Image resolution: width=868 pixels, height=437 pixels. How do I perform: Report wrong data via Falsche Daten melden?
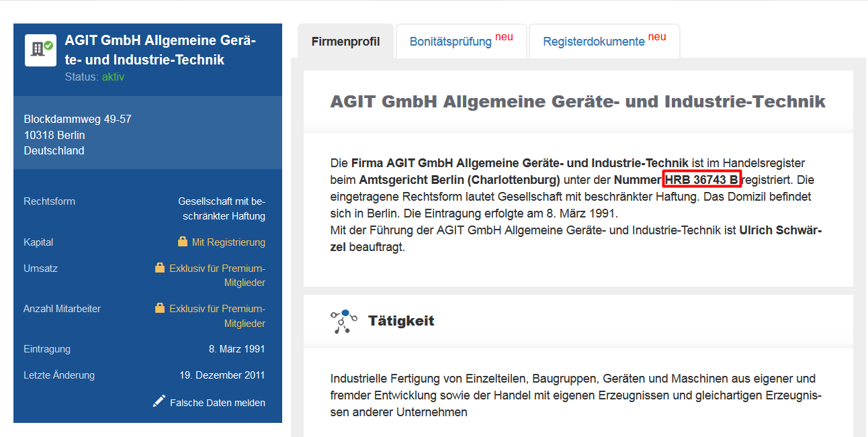point(218,403)
